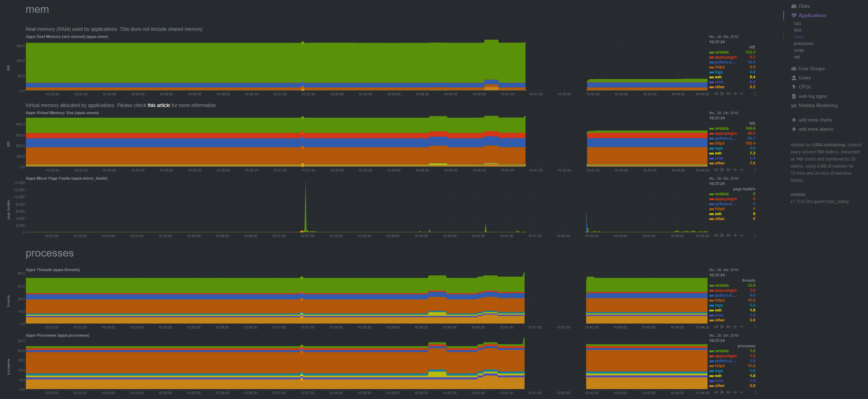868x399 pixels.
Task: Zoom out on Apps Threads chart
Action: pos(742,327)
